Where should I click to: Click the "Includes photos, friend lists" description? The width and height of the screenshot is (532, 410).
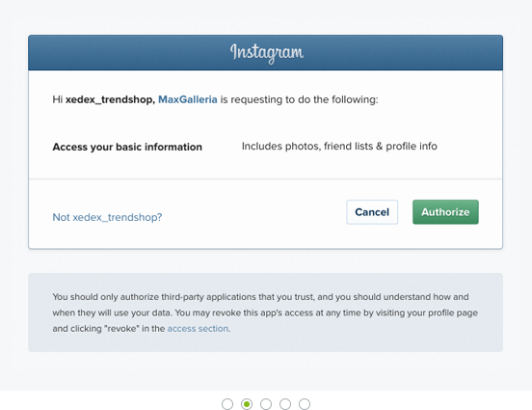(339, 146)
